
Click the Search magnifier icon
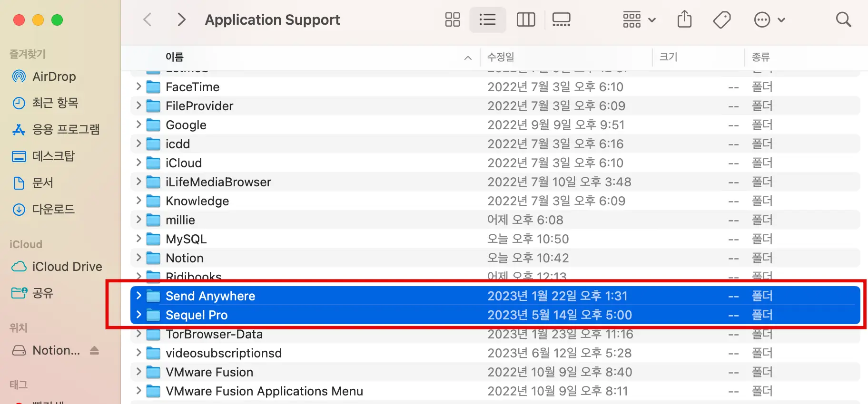point(843,19)
